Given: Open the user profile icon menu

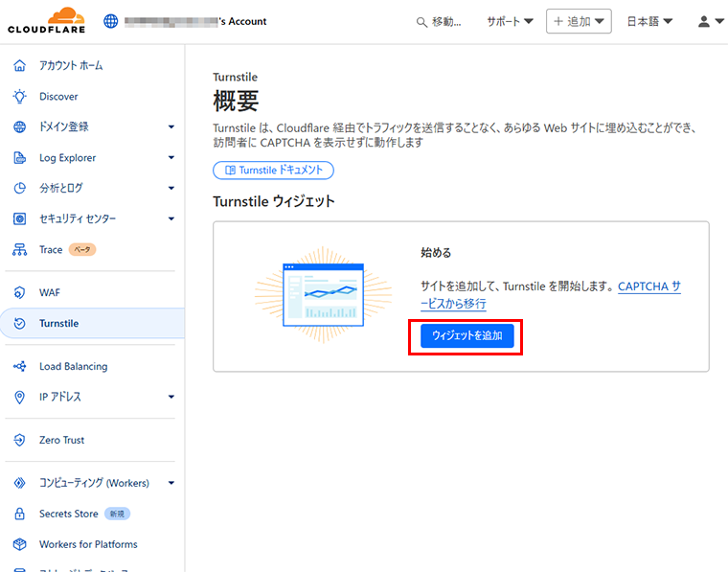Looking at the screenshot, I should click(x=711, y=21).
